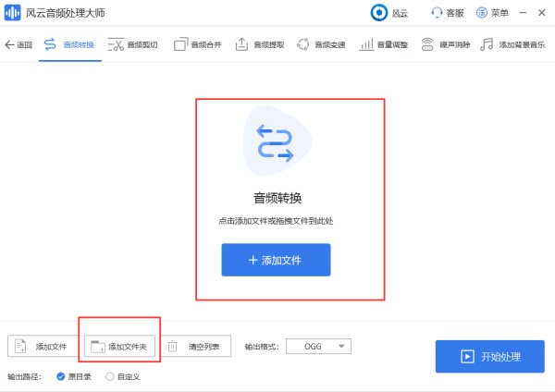Minimize the application window
This screenshot has width=555, height=392.
click(x=523, y=13)
